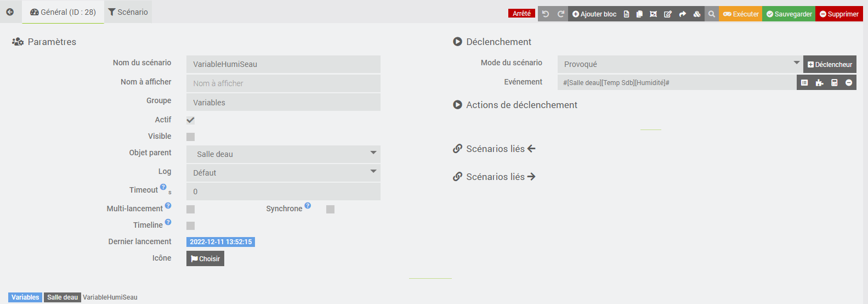Click into the Nom à afficher field

[x=283, y=83]
